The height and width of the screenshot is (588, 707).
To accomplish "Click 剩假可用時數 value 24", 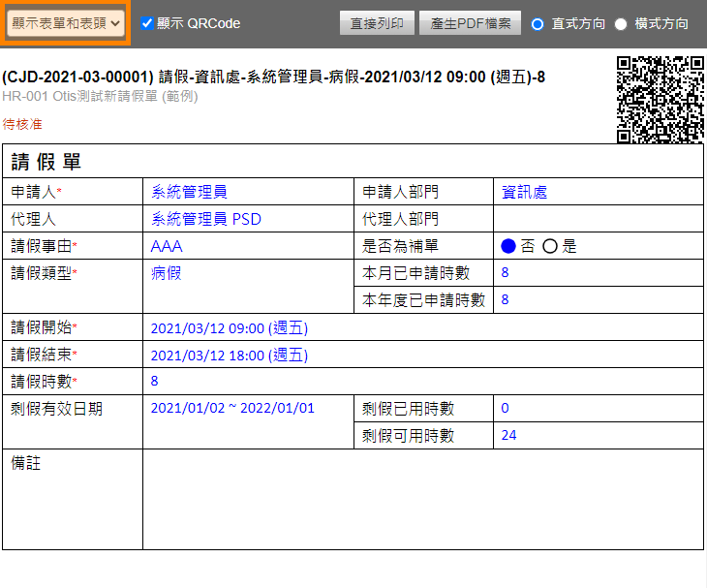I will pos(508,435).
